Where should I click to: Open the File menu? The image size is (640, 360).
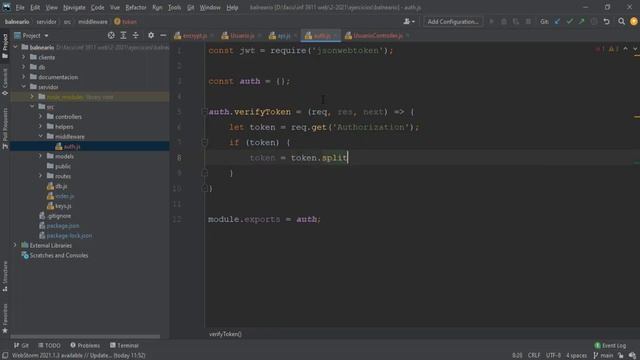coord(20,7)
